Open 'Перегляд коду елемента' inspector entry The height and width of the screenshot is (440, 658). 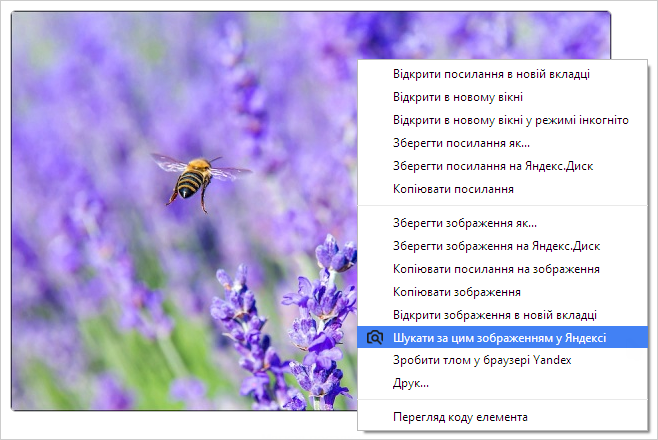[x=502, y=417]
